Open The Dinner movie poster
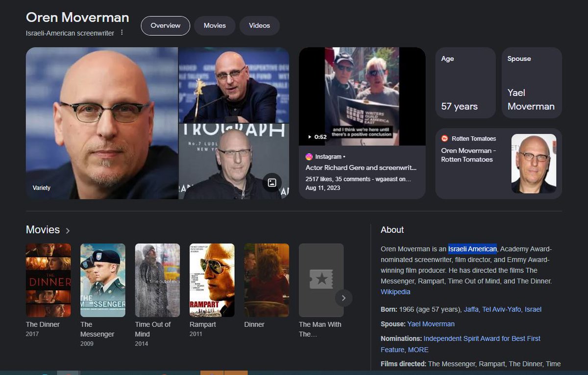588x375 pixels. [x=49, y=280]
